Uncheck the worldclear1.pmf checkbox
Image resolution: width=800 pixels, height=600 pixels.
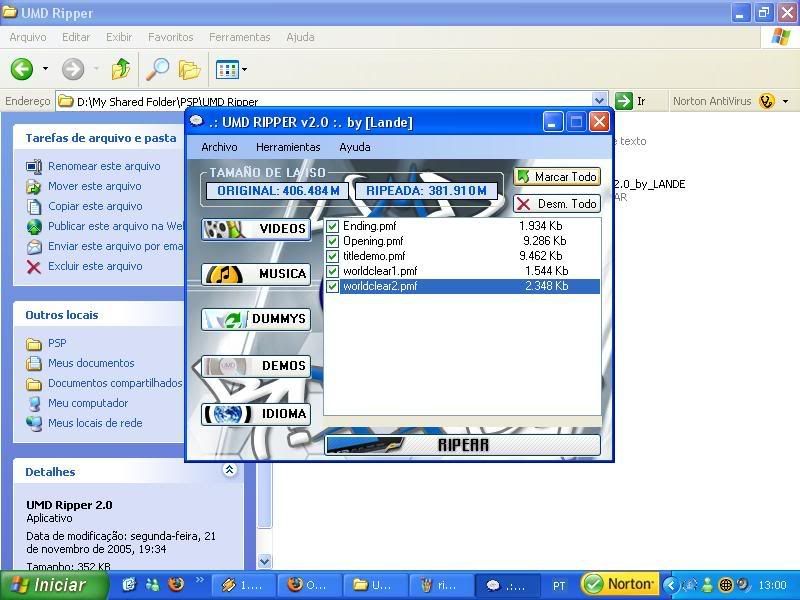pos(332,271)
